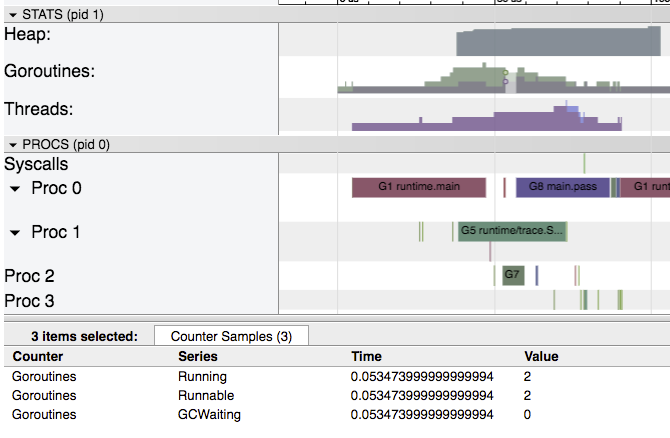The image size is (670, 438).
Task: Click the Series column header
Action: click(198, 356)
